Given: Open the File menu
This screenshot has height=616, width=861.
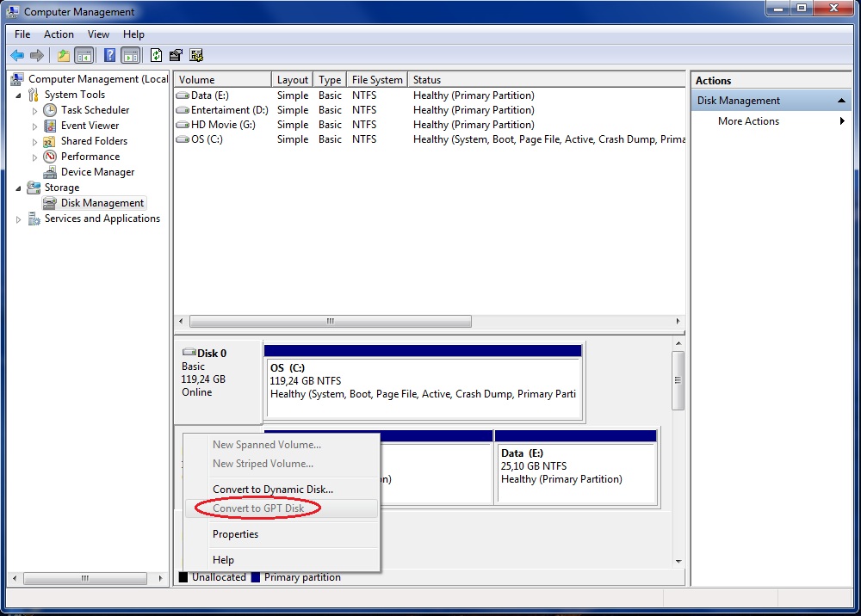Looking at the screenshot, I should (22, 34).
